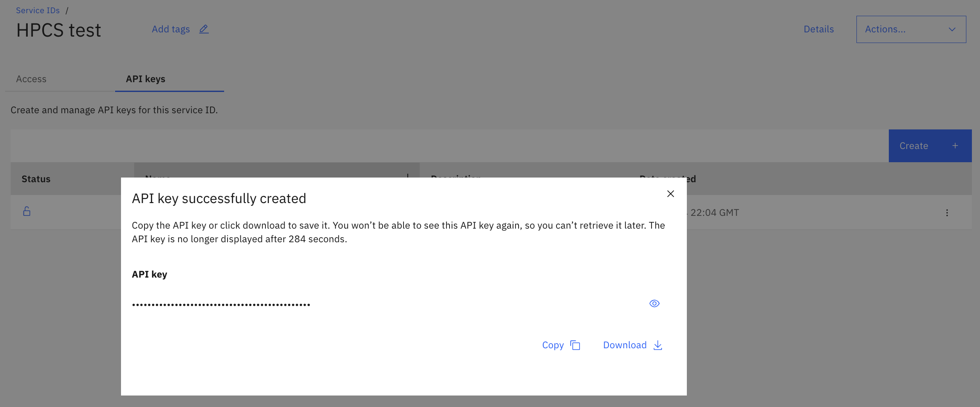Click the masked API key field
Screen dimensions: 980x407
tap(221, 304)
